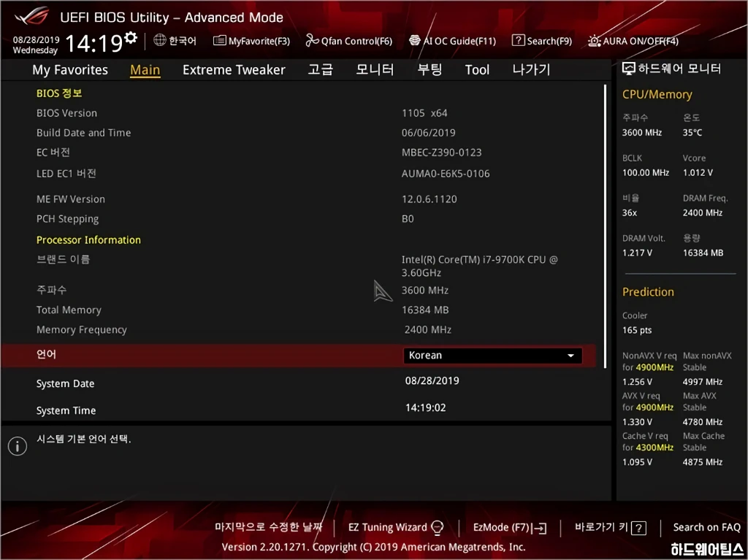Click the hotkeys question mark box icon

pos(638,528)
